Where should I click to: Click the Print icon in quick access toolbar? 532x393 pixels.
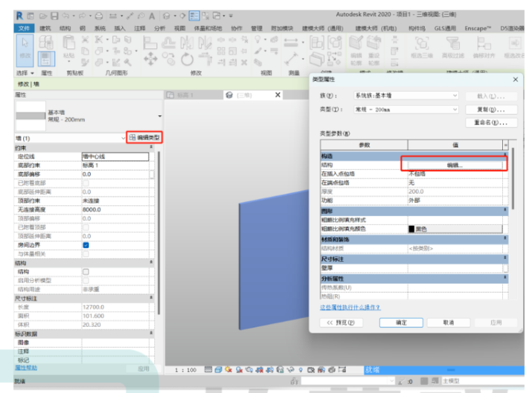(x=99, y=16)
